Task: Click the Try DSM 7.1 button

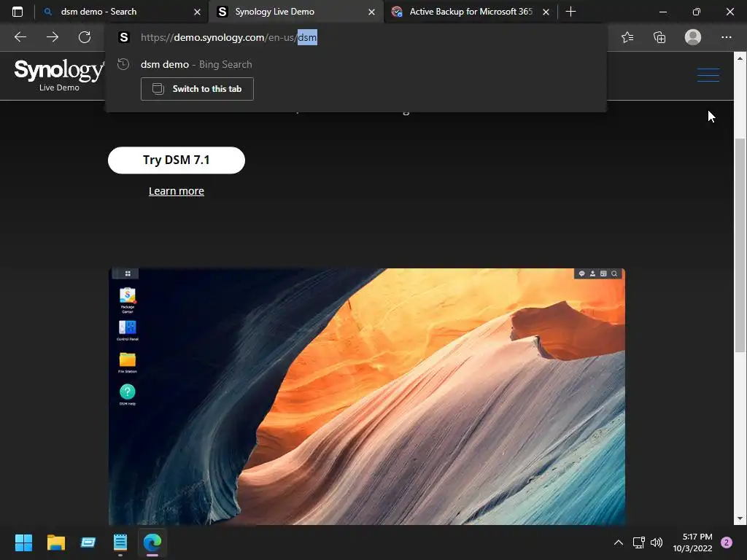Action: coord(177,160)
